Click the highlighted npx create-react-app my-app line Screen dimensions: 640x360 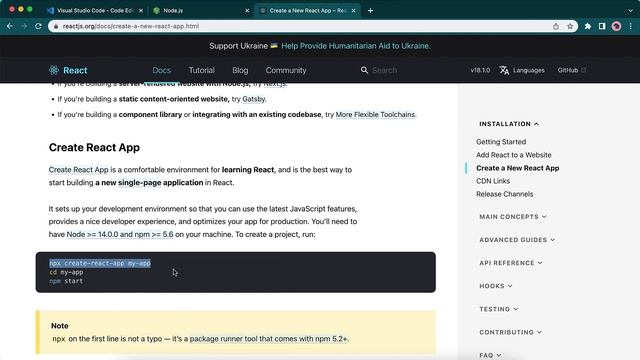pyautogui.click(x=100, y=263)
